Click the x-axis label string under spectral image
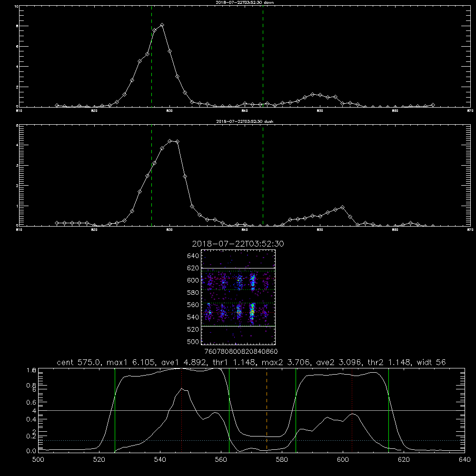 point(241,351)
